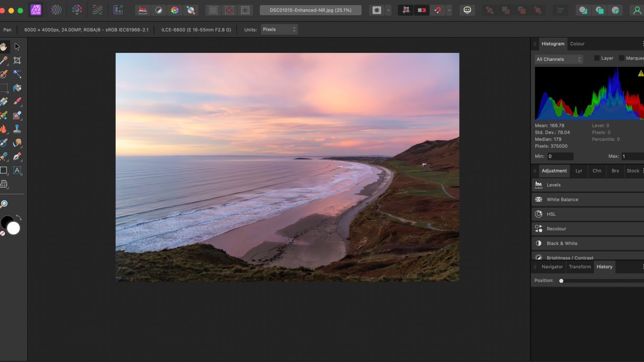Image resolution: width=644 pixels, height=362 pixels.
Task: Apply Auto Contrast from toolbar
Action: coord(158,10)
